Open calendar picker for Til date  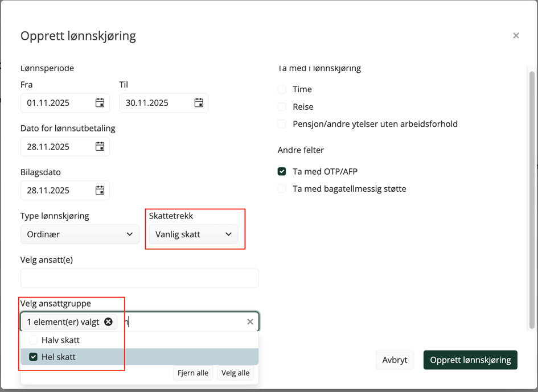199,103
